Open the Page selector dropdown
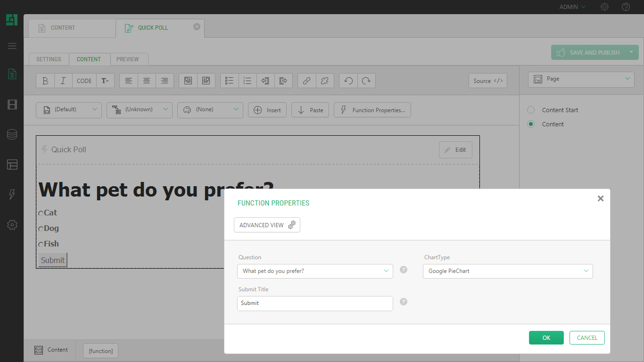This screenshot has width=644, height=362. click(581, 79)
